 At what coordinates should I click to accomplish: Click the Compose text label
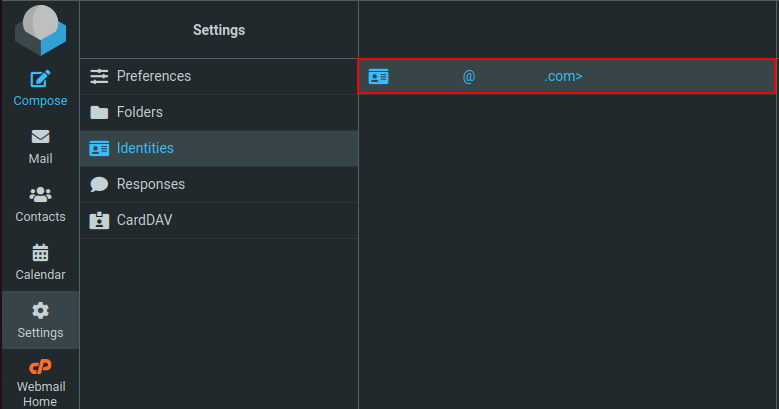(x=40, y=101)
